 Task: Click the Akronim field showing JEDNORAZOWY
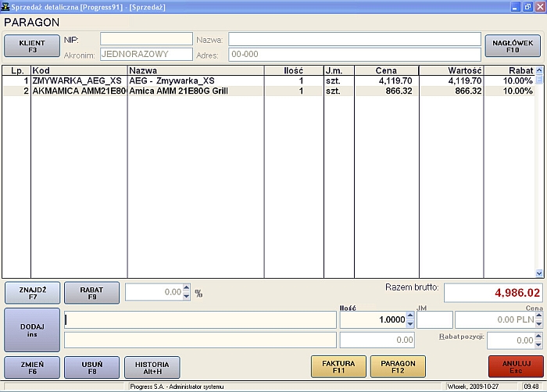pyautogui.click(x=146, y=54)
